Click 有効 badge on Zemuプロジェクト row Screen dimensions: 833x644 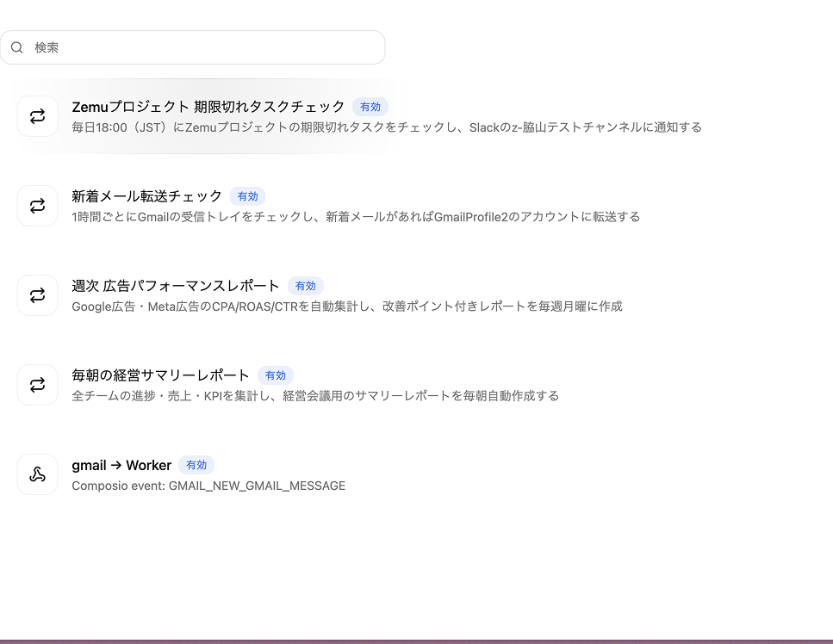click(x=370, y=107)
